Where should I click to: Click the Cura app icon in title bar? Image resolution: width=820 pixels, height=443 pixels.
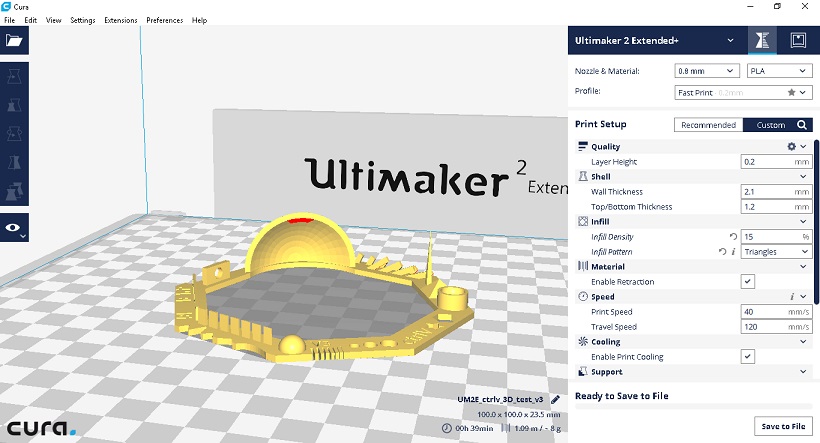click(x=6, y=6)
